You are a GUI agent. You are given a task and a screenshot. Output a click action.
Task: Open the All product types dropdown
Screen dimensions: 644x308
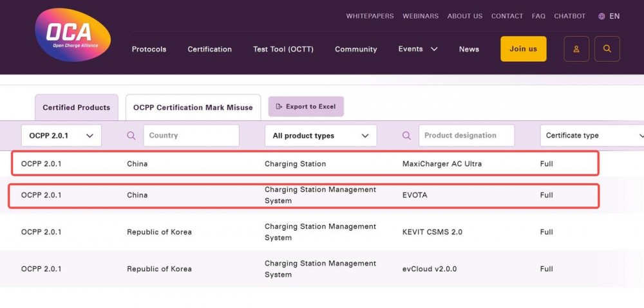321,136
